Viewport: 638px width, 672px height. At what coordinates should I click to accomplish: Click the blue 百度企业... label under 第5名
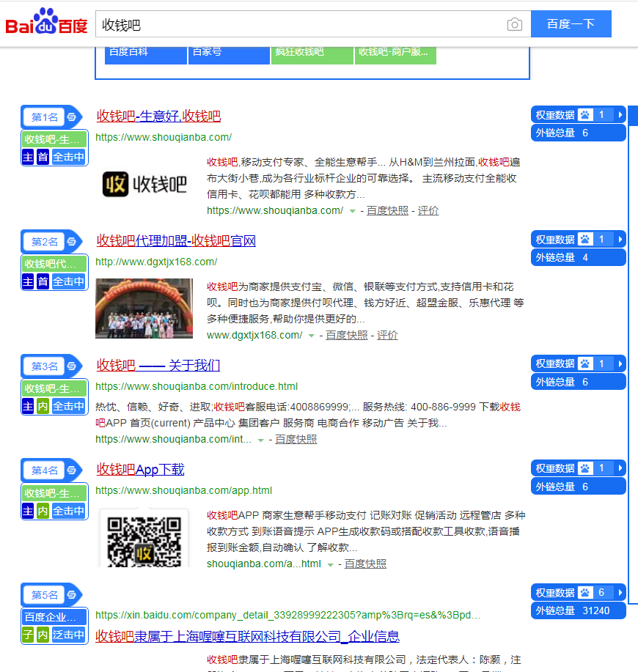pyautogui.click(x=54, y=617)
